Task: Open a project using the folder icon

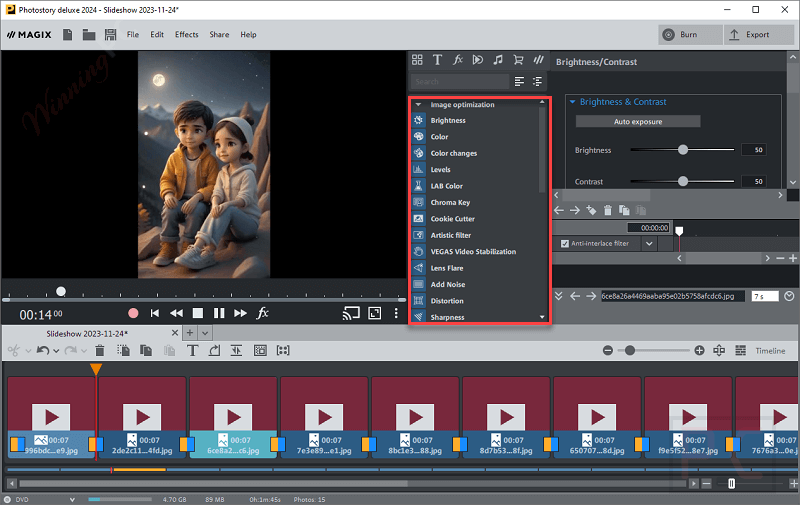Action: click(x=89, y=35)
